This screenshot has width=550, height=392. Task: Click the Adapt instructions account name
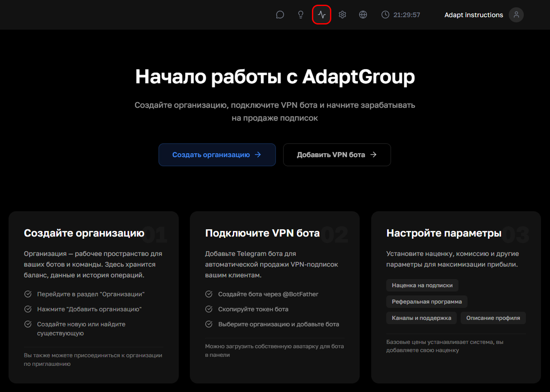[474, 15]
